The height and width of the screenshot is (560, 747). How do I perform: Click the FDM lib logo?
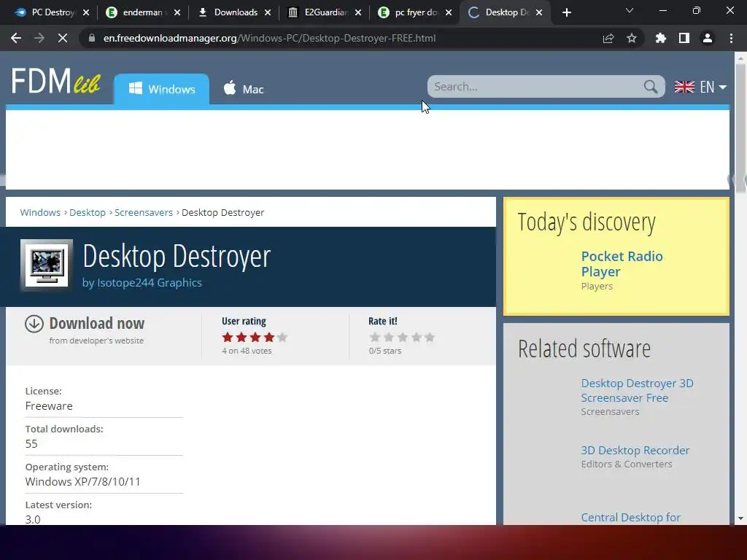coord(55,81)
